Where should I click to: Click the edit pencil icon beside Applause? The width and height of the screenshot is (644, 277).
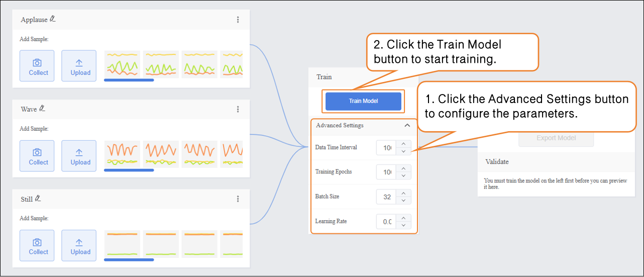[x=53, y=19]
